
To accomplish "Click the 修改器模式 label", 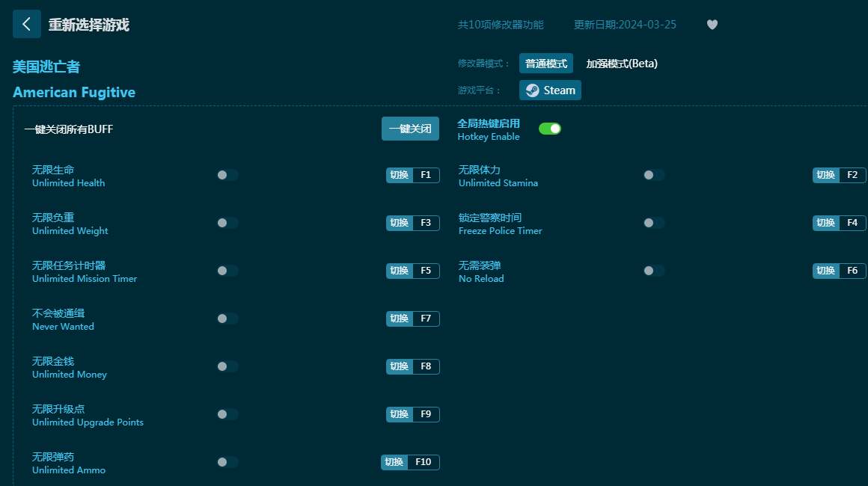I will (483, 64).
